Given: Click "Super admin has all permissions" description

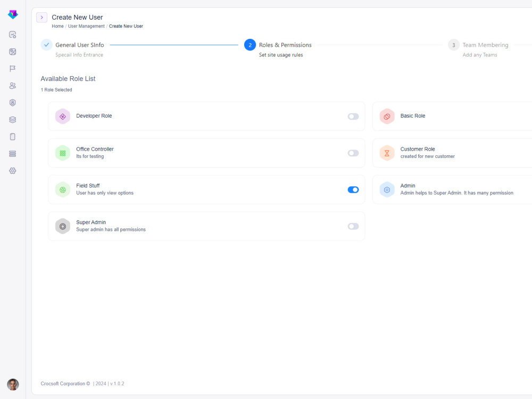Looking at the screenshot, I should (x=111, y=230).
